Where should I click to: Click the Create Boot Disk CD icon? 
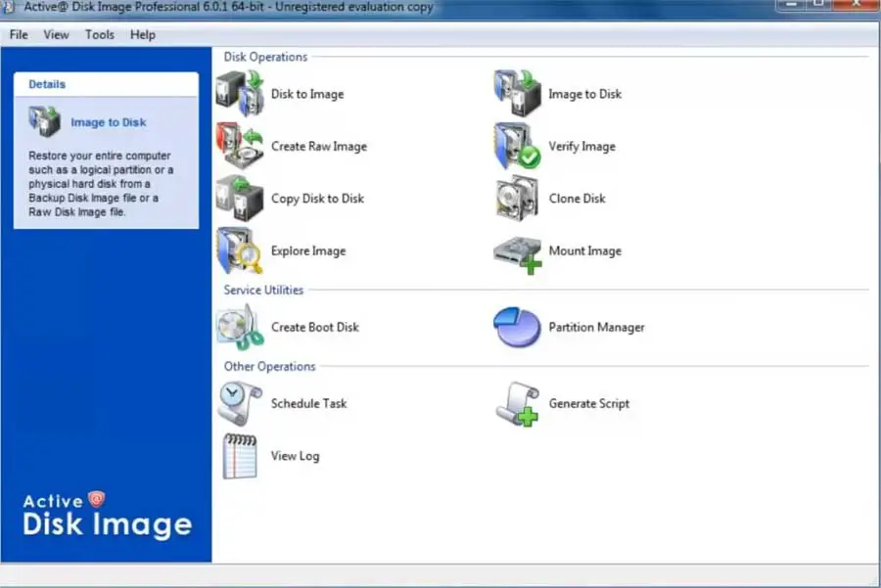pyautogui.click(x=240, y=327)
